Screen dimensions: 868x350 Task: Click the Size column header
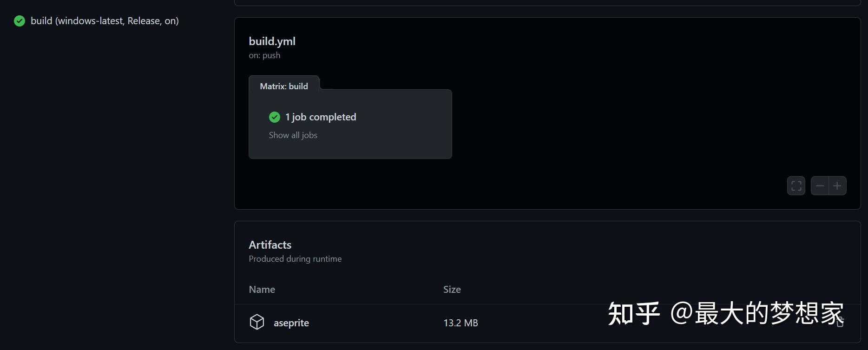click(452, 290)
